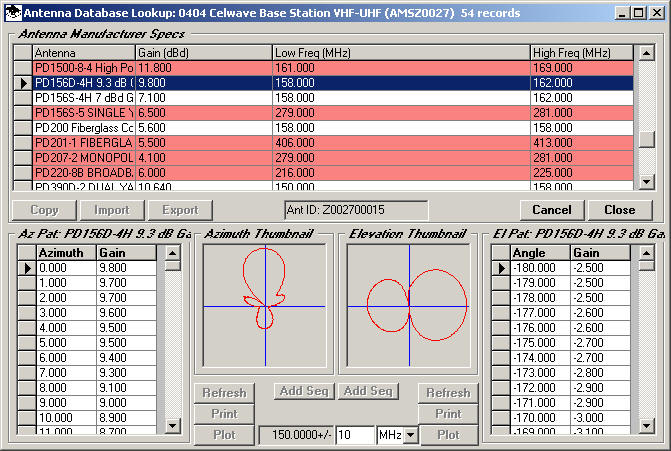Click the Azimuth column header

click(66, 253)
